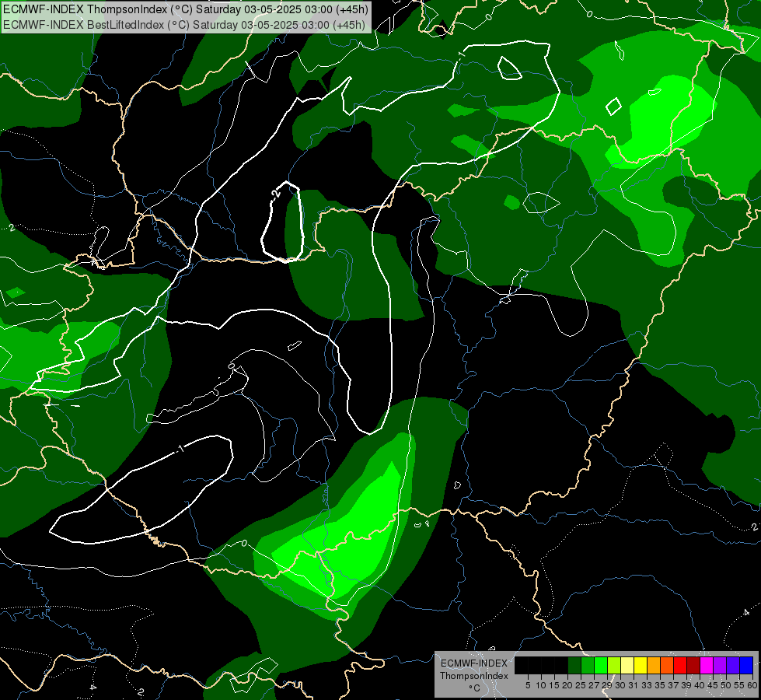Click the ECMWF-INDEX label in the legend box
761x700 pixels.
coord(474,663)
